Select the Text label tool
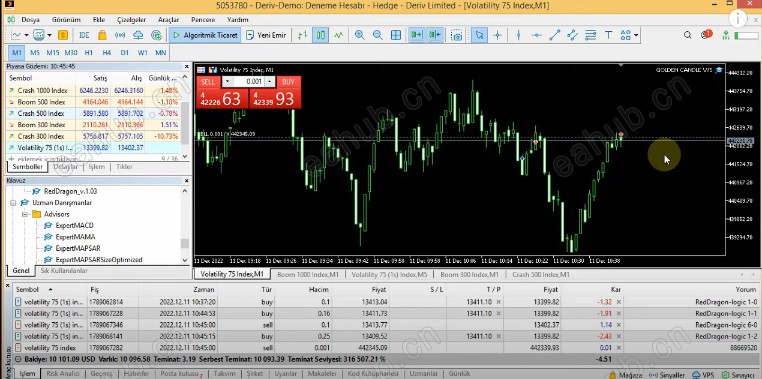The width and height of the screenshot is (762, 379). 608,35
